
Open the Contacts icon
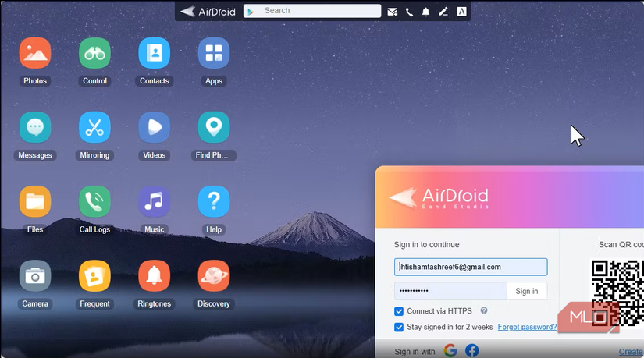[x=154, y=53]
